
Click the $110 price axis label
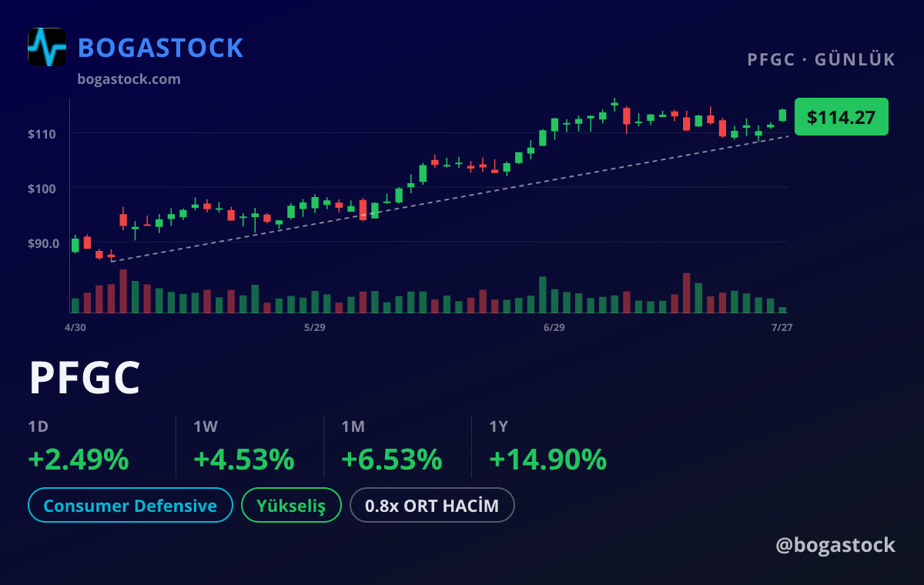coord(42,134)
